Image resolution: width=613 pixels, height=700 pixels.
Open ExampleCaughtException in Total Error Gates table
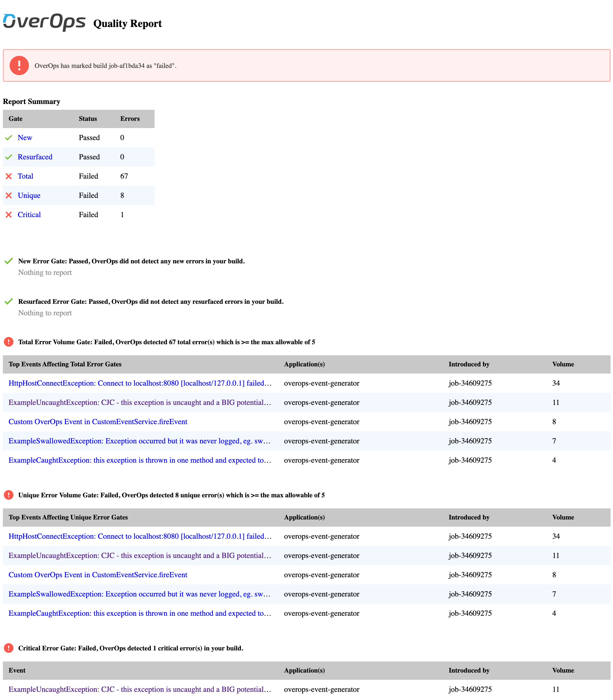(140, 460)
